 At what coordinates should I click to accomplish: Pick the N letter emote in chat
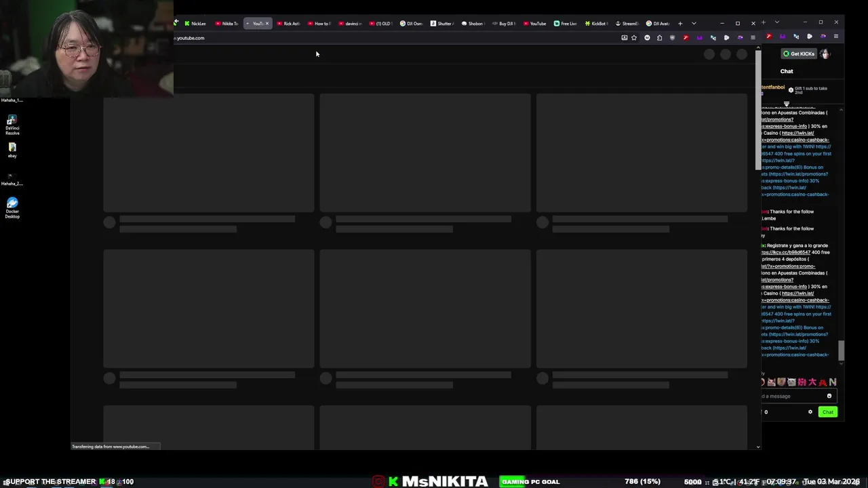click(x=833, y=382)
